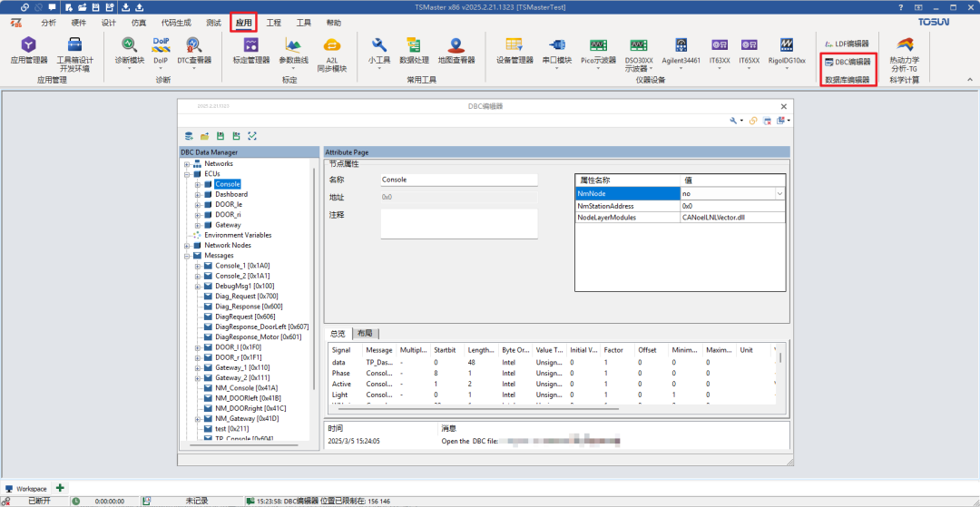
Task: Open the 参数曲线 parameter curve tool
Action: 293,50
